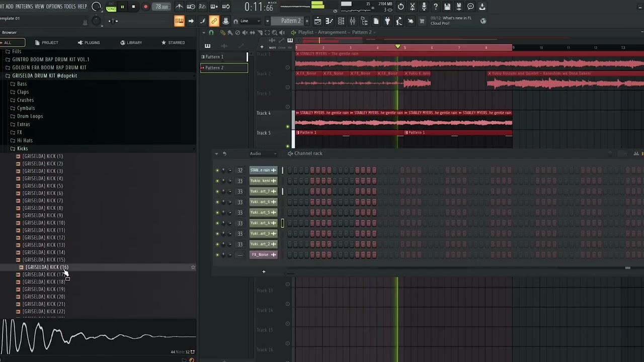Mute the Yuki..art_5 channel
The height and width of the screenshot is (362, 644).
(217, 213)
